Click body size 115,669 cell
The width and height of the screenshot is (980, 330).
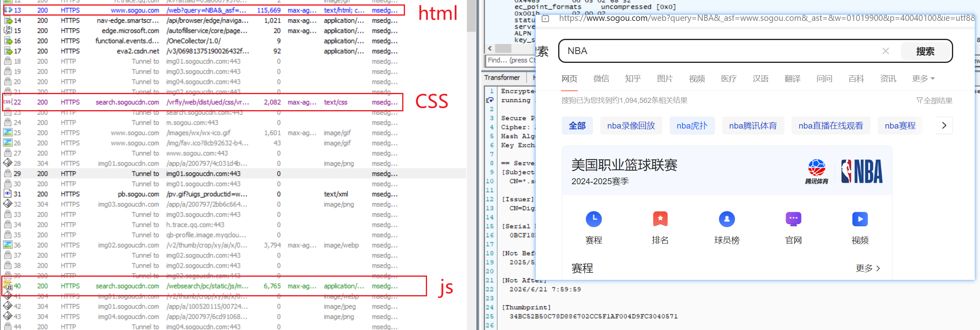tap(269, 10)
